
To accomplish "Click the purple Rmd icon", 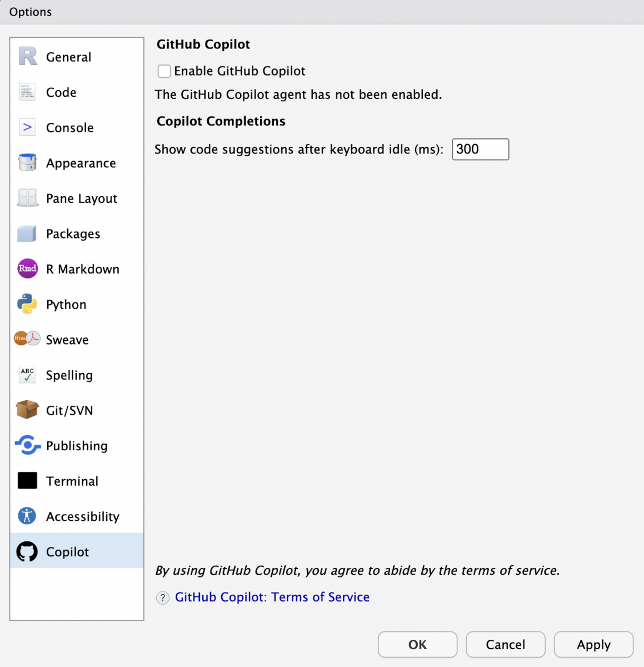I will [x=27, y=269].
